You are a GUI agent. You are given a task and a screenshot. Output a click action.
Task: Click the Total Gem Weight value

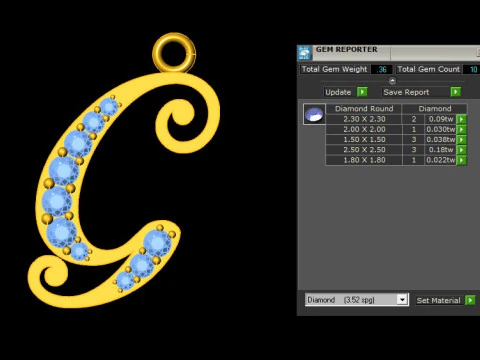[382, 69]
